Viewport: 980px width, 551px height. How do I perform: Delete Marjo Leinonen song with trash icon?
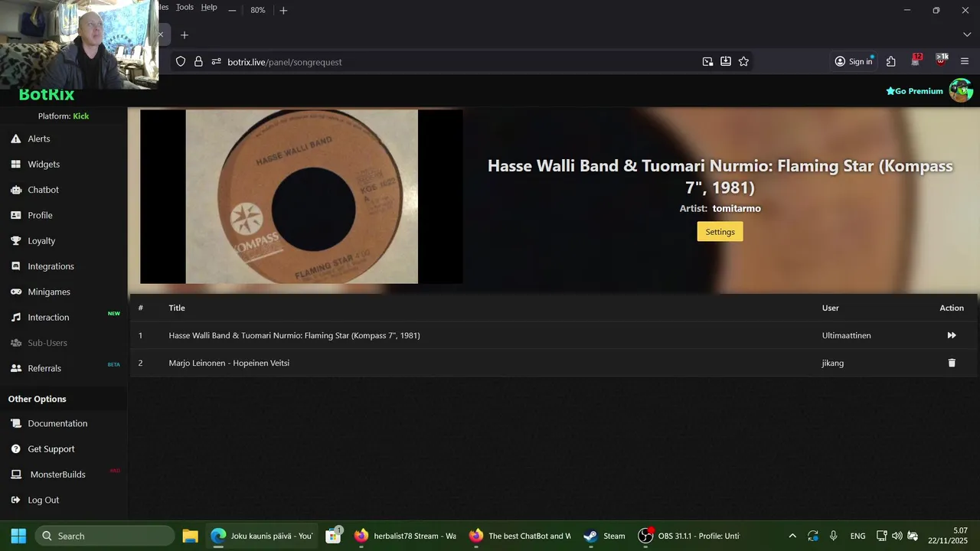(x=952, y=363)
